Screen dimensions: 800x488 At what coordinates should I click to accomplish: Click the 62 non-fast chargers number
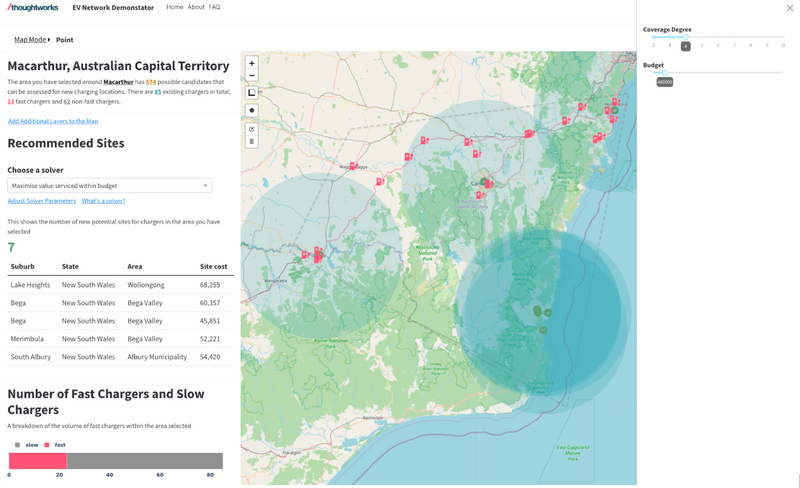(x=67, y=102)
